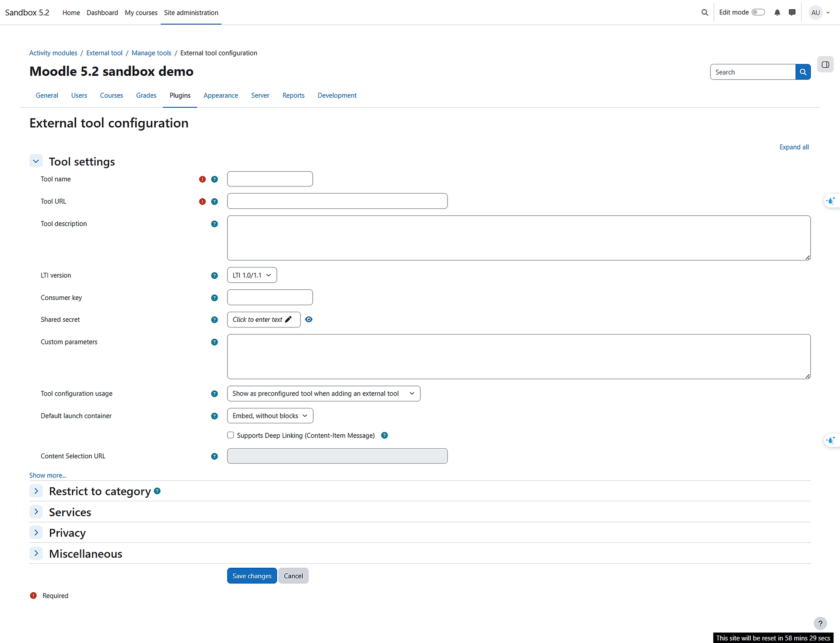Switch to Reports tab
Screen dimensions: 840x643
tap(294, 95)
